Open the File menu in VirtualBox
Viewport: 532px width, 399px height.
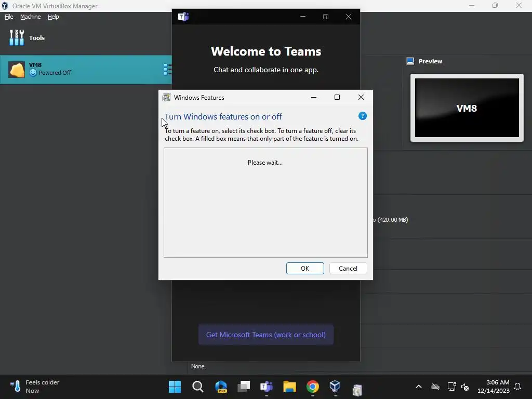[9, 17]
